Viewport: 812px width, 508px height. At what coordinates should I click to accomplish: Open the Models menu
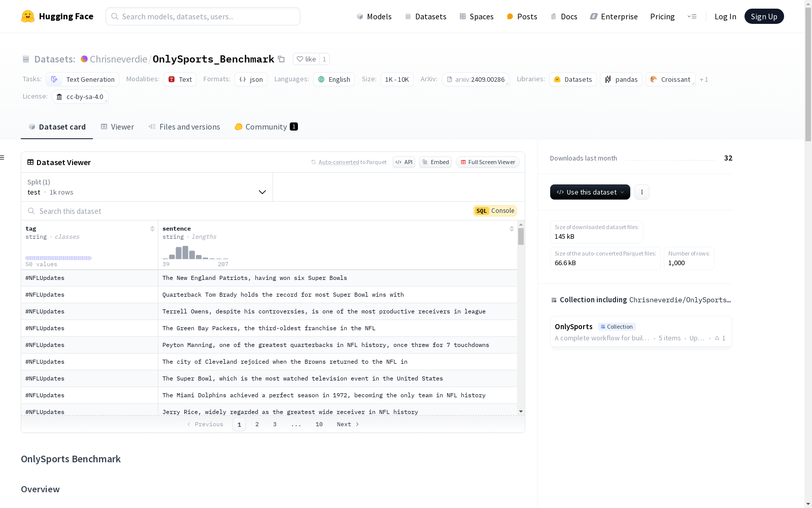374,16
